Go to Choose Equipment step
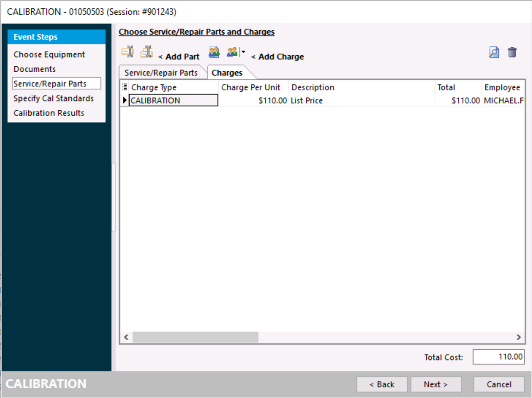 point(49,55)
